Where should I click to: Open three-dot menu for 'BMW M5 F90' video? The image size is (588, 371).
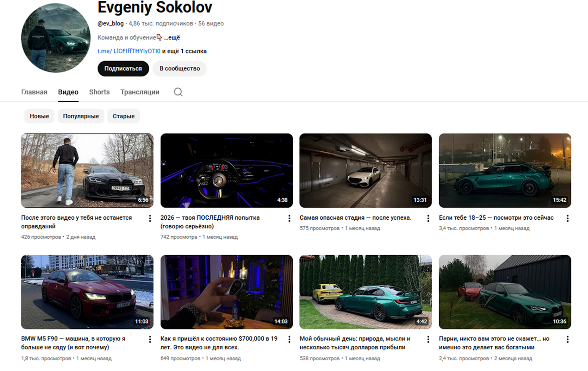150,339
